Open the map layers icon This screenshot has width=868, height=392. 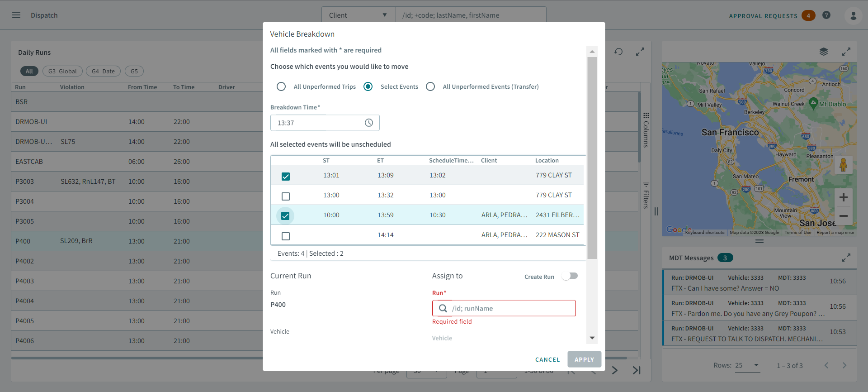click(x=824, y=52)
